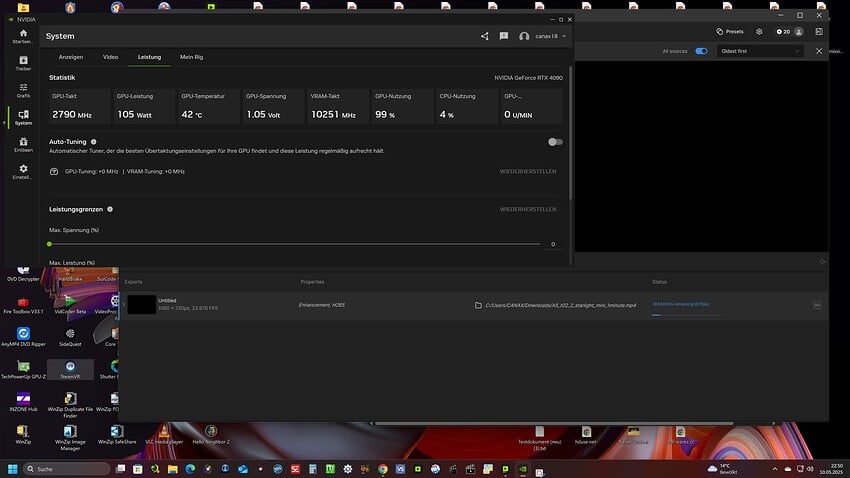Viewport: 850px width, 478px height.
Task: Open the export output folder icon
Action: [x=478, y=305]
